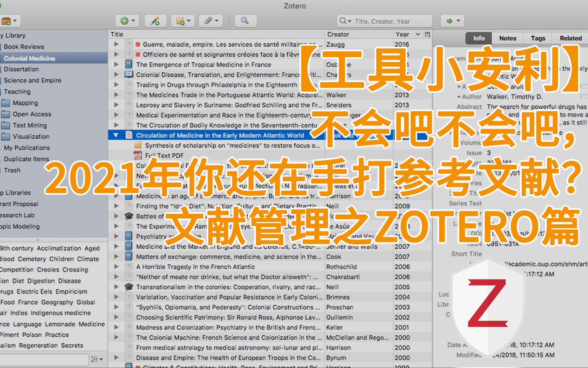Sort by the Creator column header
The width and height of the screenshot is (588, 368).
[x=359, y=34]
